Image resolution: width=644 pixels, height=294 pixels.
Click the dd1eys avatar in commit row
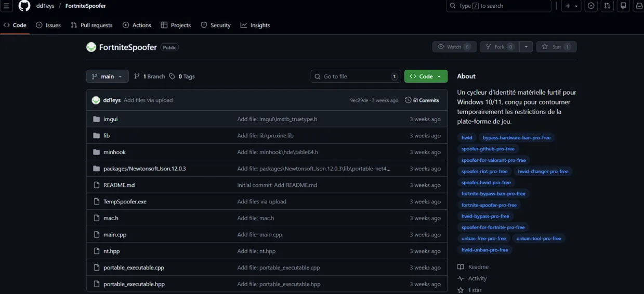point(96,100)
